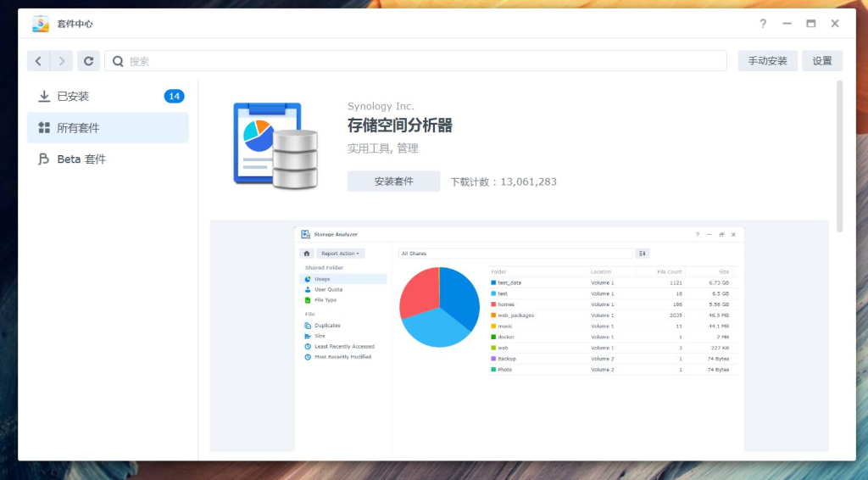The image size is (868, 480).
Task: Refresh the package list
Action: click(88, 61)
